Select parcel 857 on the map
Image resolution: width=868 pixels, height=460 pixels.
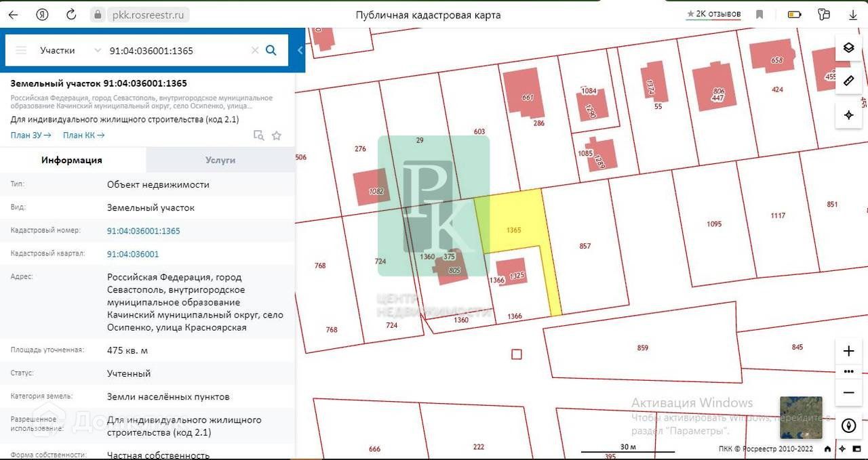[585, 246]
